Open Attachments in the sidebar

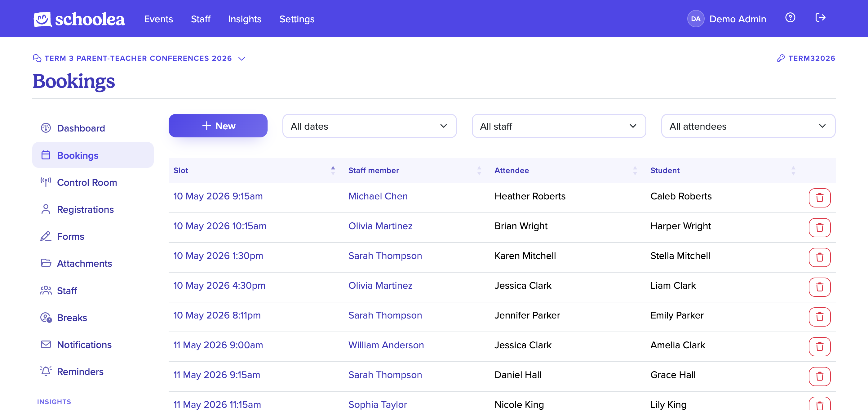pyautogui.click(x=93, y=263)
